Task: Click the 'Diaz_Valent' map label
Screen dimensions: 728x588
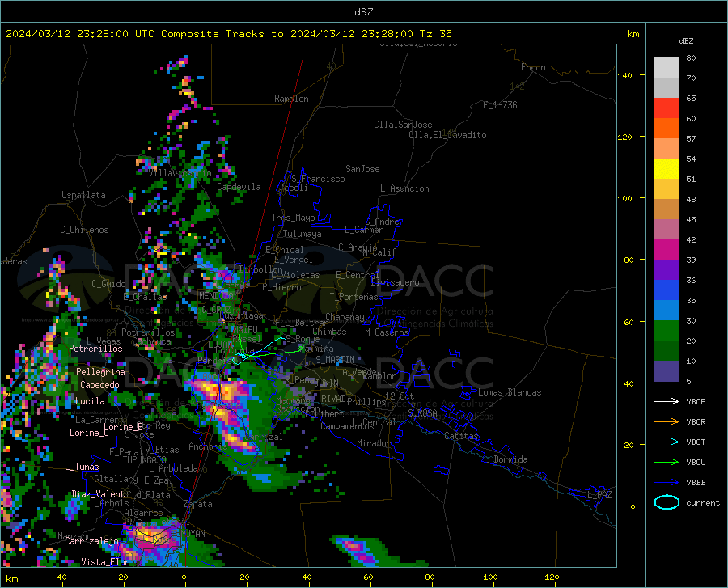Action: tap(98, 494)
